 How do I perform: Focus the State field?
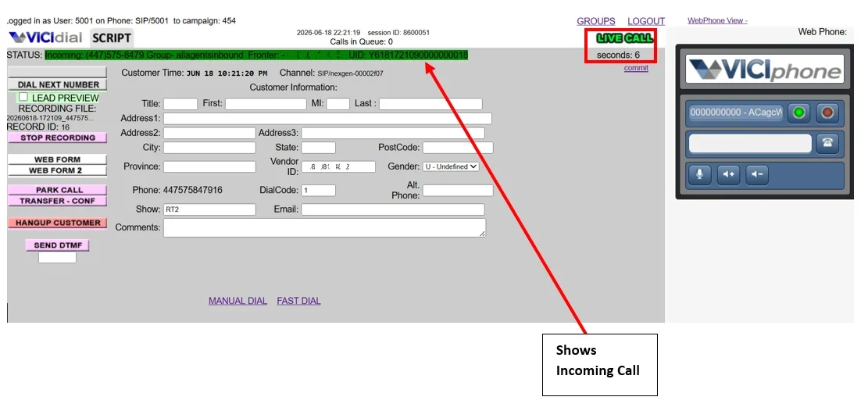tap(318, 148)
